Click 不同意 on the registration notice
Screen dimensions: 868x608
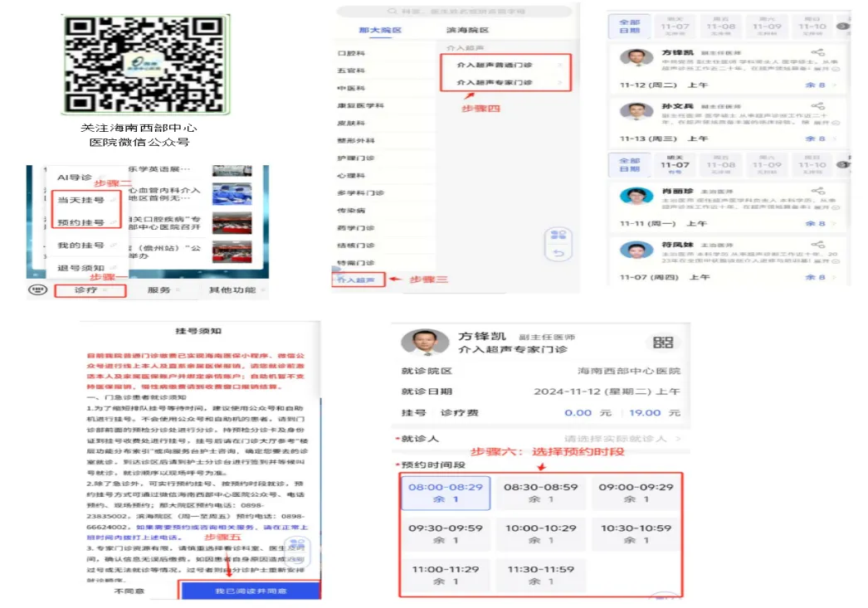coord(129,591)
